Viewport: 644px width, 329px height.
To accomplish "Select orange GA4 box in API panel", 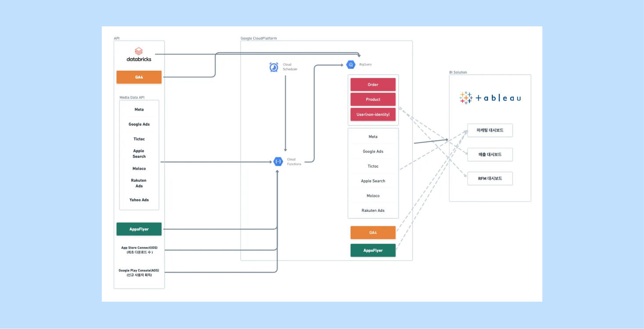I will pyautogui.click(x=139, y=77).
